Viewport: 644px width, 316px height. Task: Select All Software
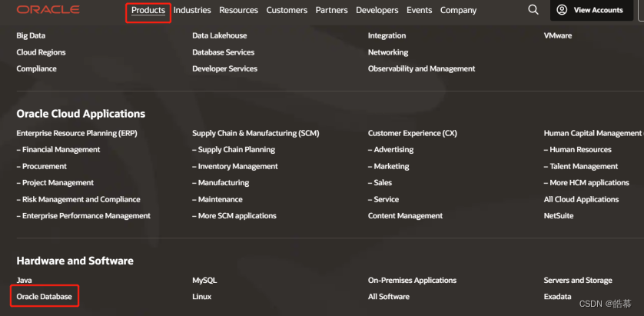tap(389, 297)
